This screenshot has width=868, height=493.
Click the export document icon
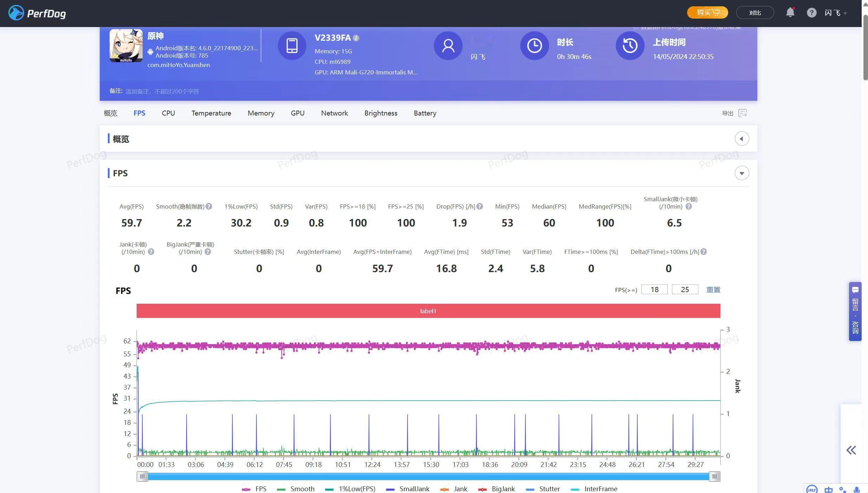(743, 113)
